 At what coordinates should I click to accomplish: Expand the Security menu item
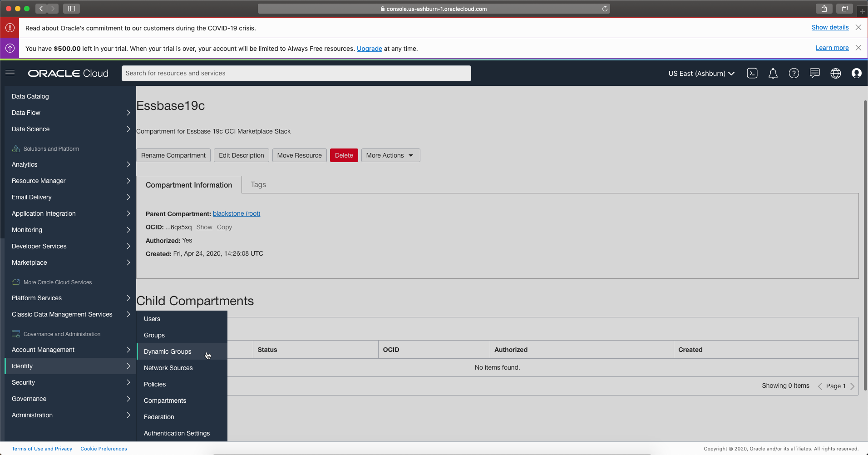70,382
